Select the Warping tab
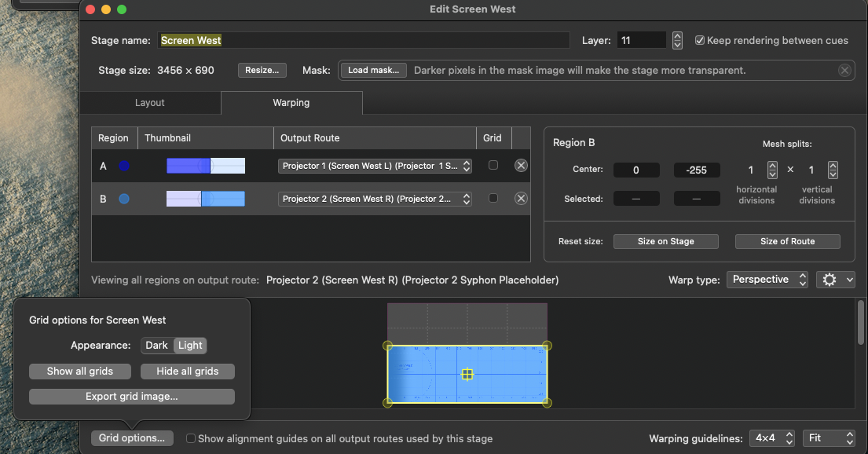 [291, 102]
